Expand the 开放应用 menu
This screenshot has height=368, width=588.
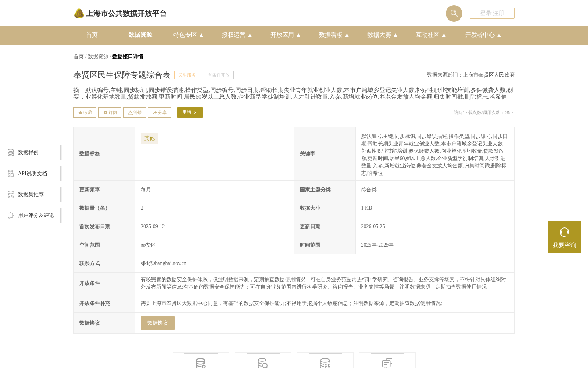286,35
